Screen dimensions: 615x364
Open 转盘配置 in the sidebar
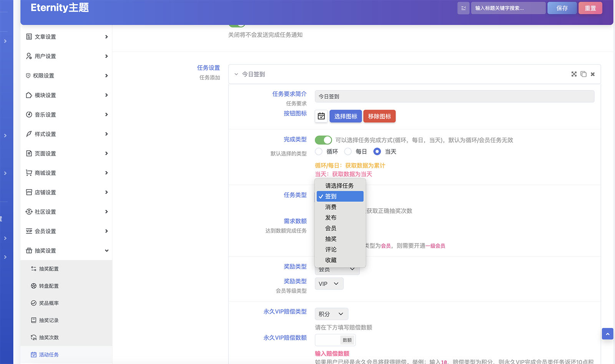pyautogui.click(x=48, y=286)
